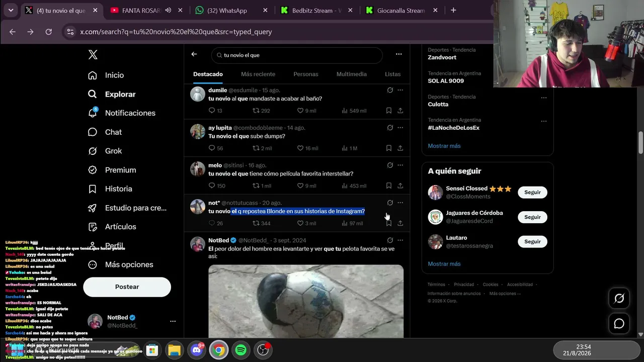Viewport: 644px width, 362px height.
Task: Open more options on melo's tweet
Action: (x=400, y=165)
